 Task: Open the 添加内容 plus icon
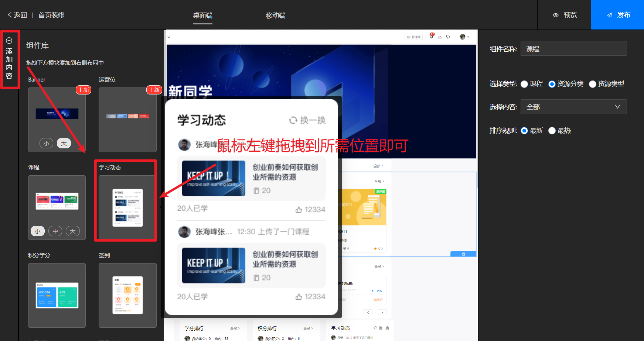point(9,41)
